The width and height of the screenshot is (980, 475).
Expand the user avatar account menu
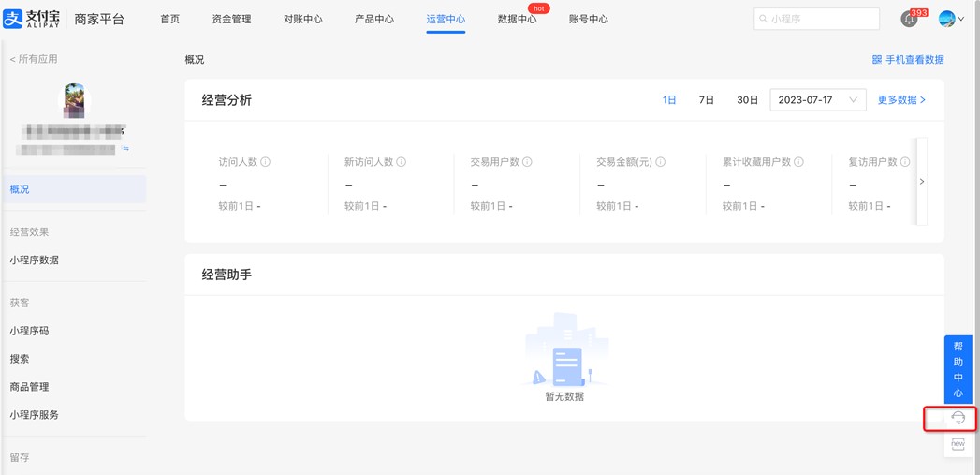coord(951,19)
